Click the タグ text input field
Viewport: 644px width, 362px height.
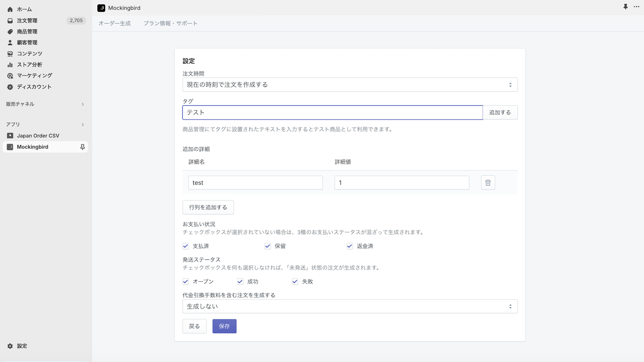point(332,113)
